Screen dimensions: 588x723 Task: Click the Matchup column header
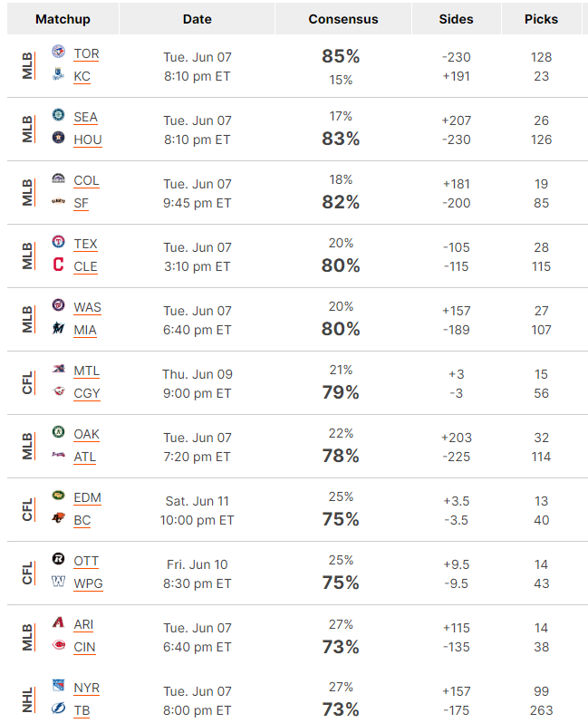[x=63, y=19]
